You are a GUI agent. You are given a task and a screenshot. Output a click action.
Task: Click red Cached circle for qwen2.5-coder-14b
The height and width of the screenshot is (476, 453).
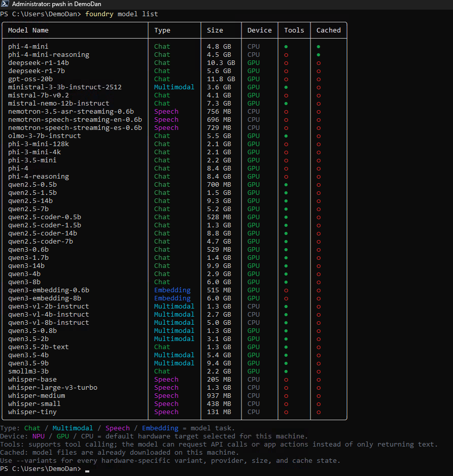(x=318, y=234)
